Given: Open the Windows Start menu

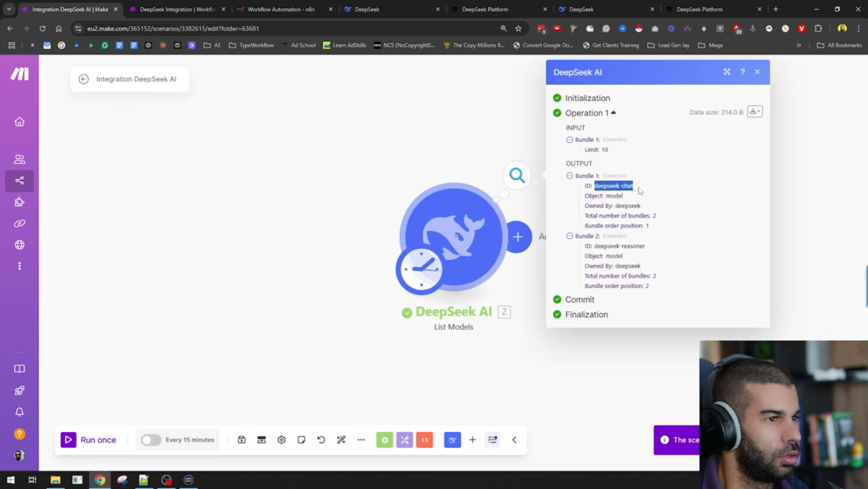Looking at the screenshot, I should pos(11,480).
